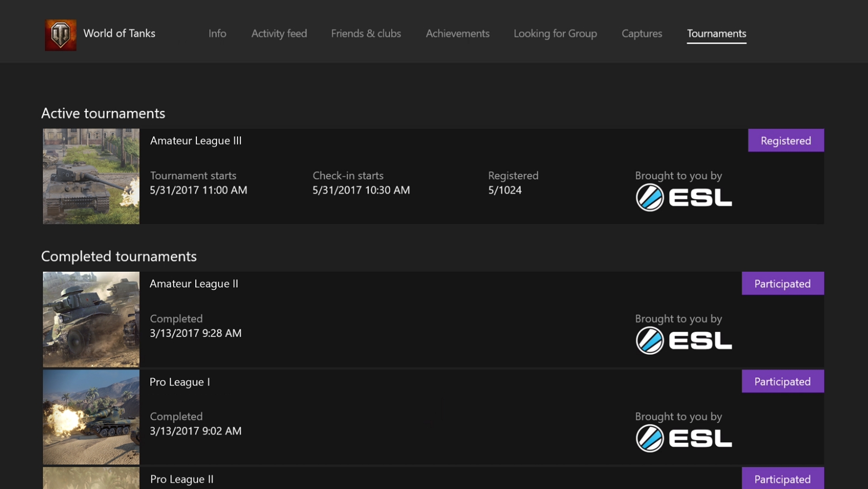Screen dimensions: 868x489
Task: Click Participated next to Pro League I
Action: point(782,381)
